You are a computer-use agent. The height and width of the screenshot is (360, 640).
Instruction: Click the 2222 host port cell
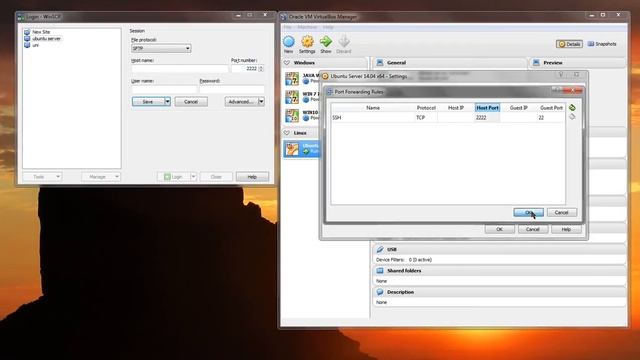(487, 118)
